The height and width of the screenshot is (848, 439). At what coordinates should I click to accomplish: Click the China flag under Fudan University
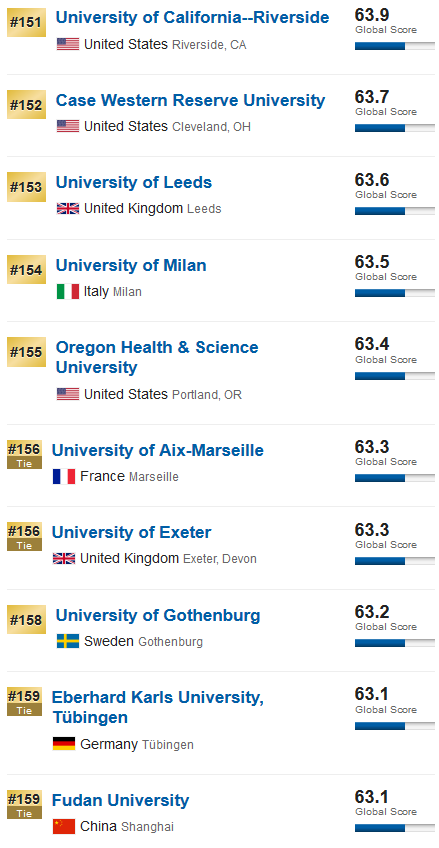tap(64, 826)
